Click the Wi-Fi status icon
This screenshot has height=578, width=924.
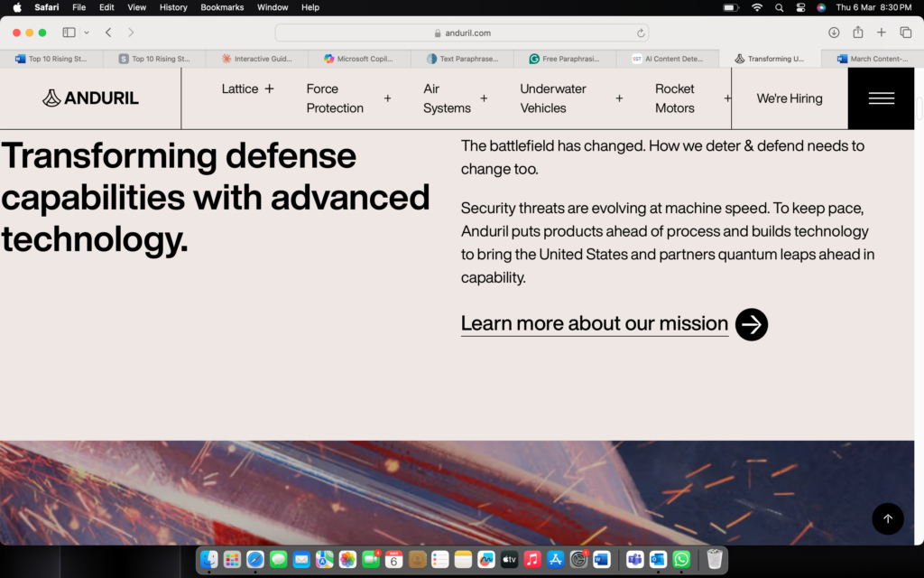pos(757,7)
